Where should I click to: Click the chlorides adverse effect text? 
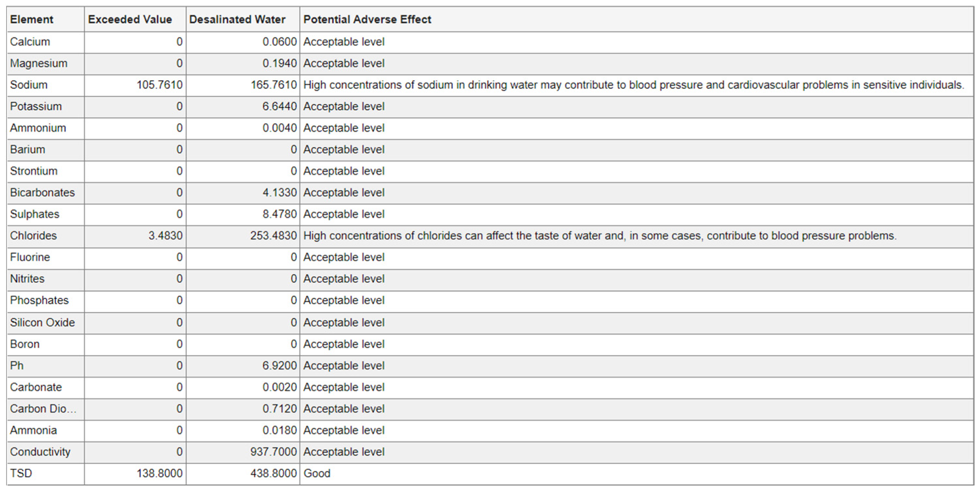[x=600, y=236]
